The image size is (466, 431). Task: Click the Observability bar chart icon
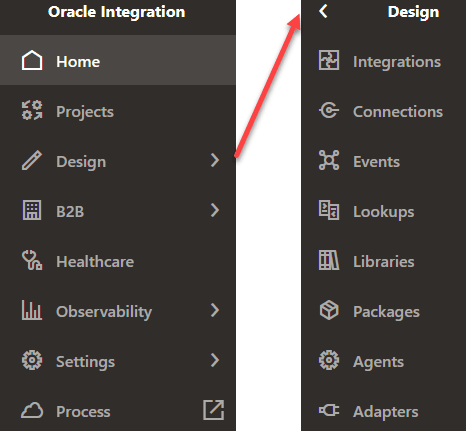(32, 310)
